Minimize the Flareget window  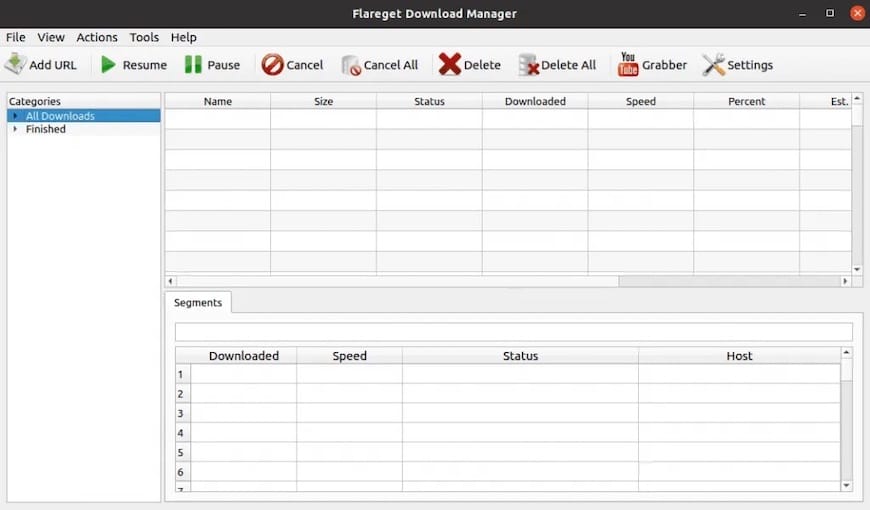point(802,13)
